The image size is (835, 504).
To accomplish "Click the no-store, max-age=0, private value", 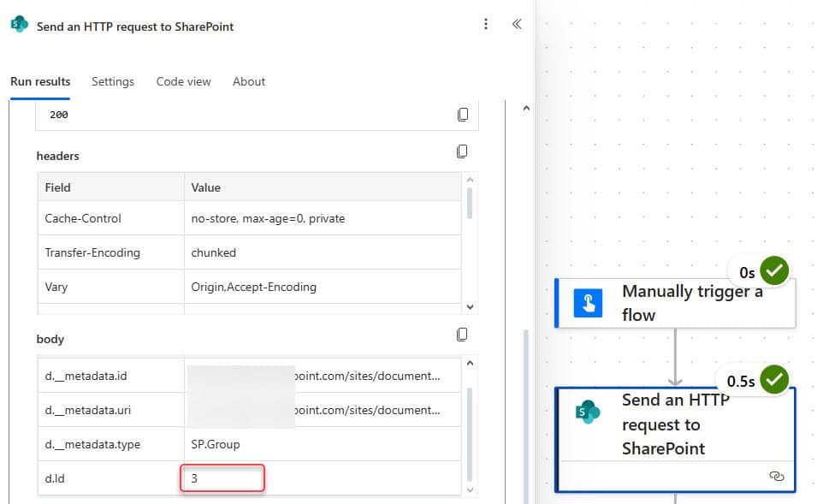I will [268, 218].
